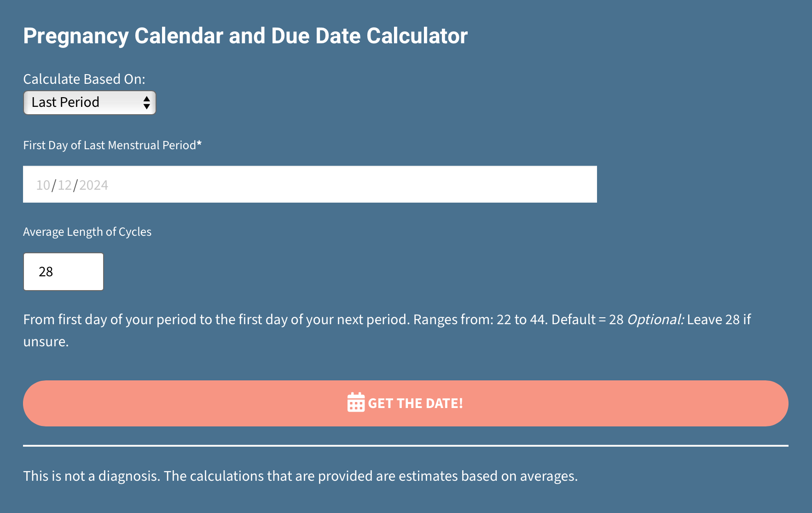Screen dimensions: 812x513
Task: Click the calendar icon on the GET THE DATE button
Action: point(355,403)
